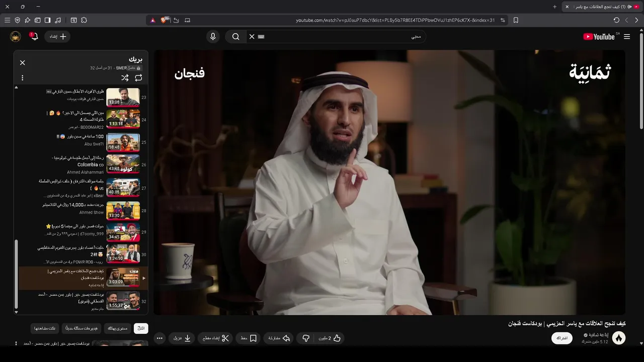The width and height of the screenshot is (644, 362).
Task: Navigate forward with browser arrow
Action: pyautogui.click(x=626, y=20)
